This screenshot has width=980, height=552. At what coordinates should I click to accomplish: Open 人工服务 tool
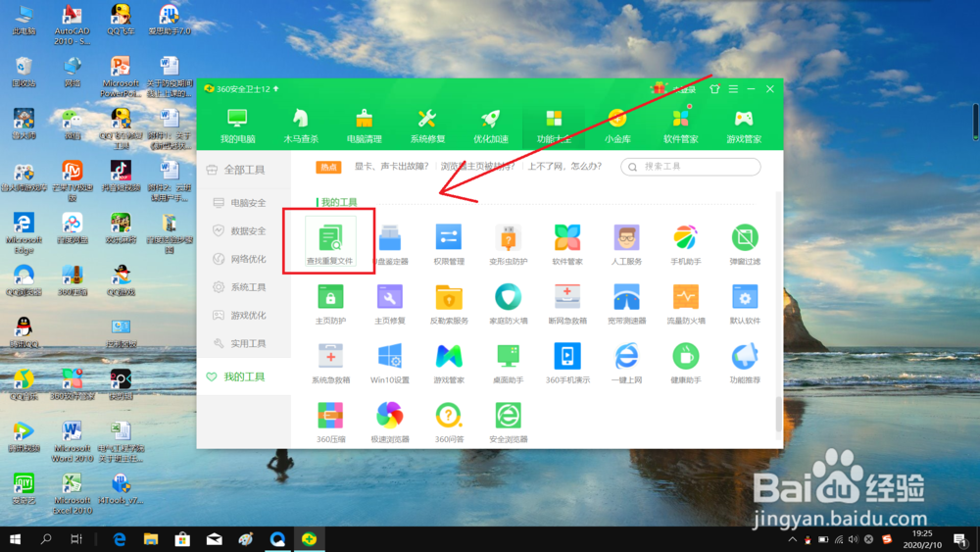(626, 244)
